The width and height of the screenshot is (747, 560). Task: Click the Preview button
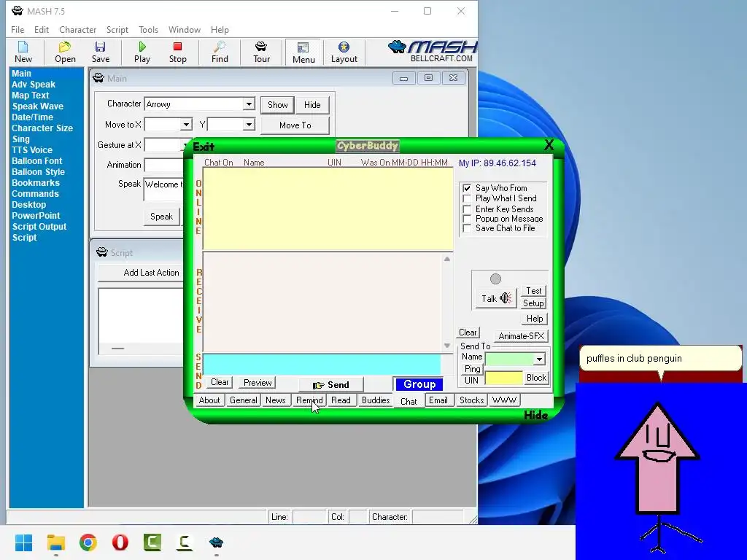click(x=258, y=382)
